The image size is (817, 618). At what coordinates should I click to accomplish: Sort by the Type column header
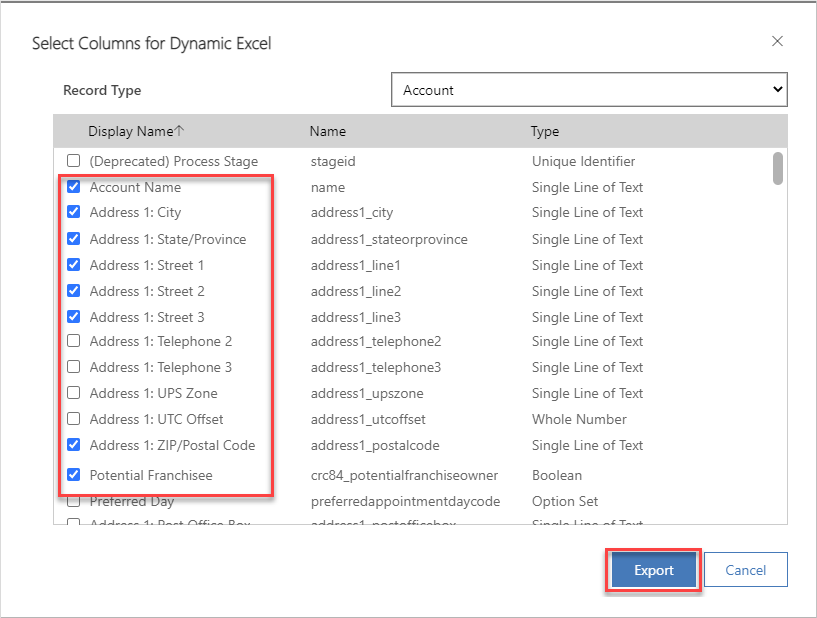coord(544,131)
